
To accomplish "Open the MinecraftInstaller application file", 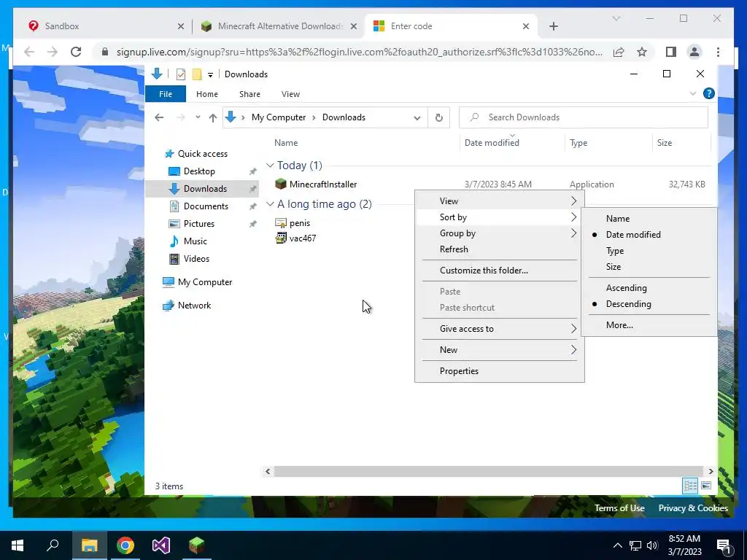I will click(323, 184).
